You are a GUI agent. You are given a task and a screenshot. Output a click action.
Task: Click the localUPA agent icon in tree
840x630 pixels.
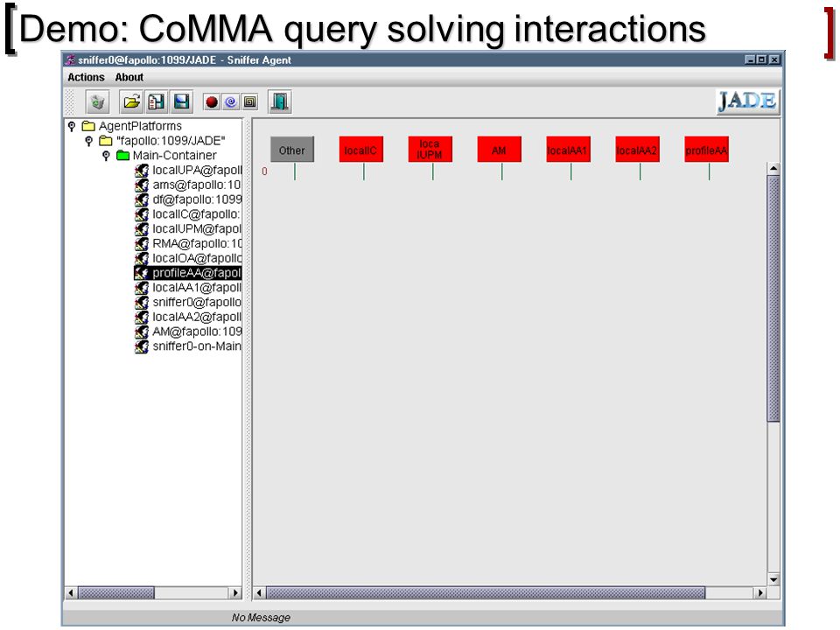tap(142, 171)
